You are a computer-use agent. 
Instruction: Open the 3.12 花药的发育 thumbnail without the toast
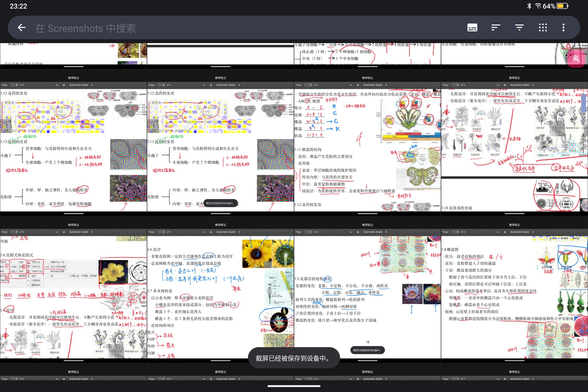(73, 143)
